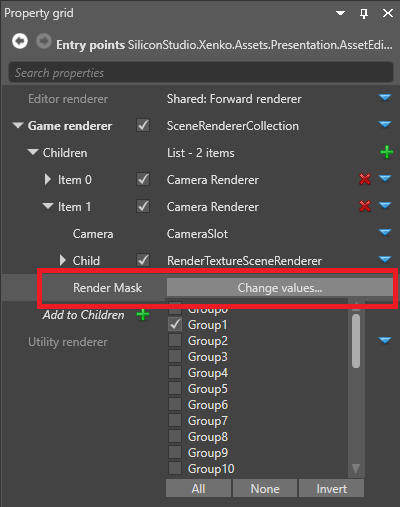Click the group list scroll down arrow
The width and height of the screenshot is (400, 507).
coord(356,468)
